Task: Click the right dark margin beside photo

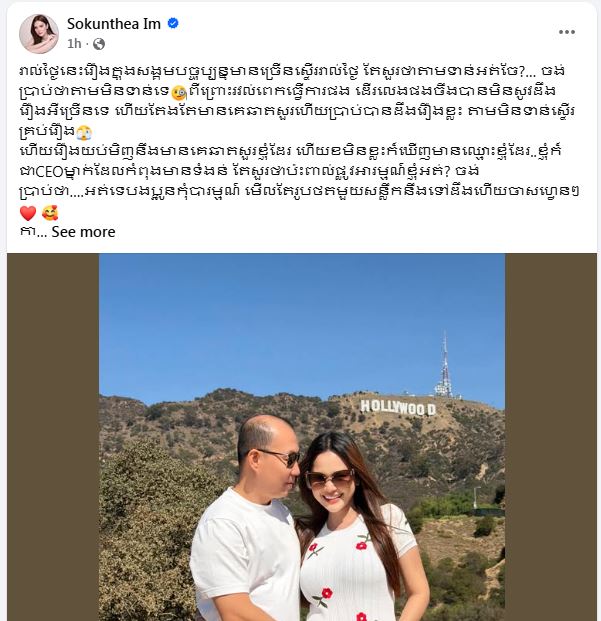Action: (x=551, y=437)
